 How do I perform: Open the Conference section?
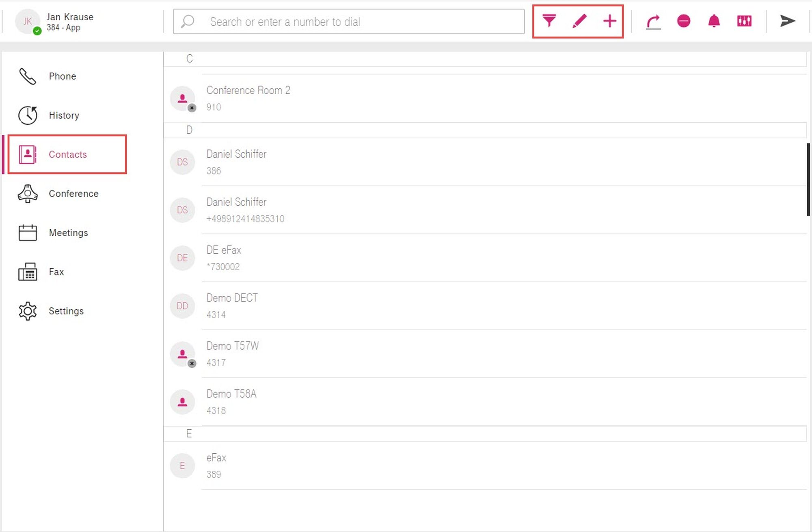[73, 194]
